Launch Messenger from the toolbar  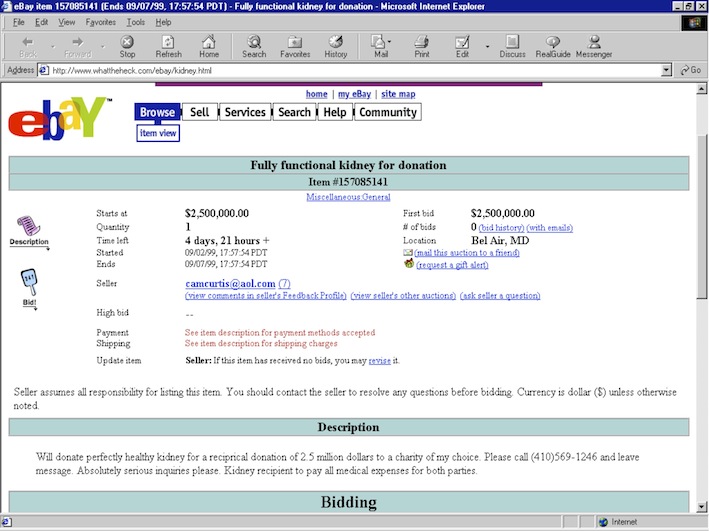(x=594, y=46)
